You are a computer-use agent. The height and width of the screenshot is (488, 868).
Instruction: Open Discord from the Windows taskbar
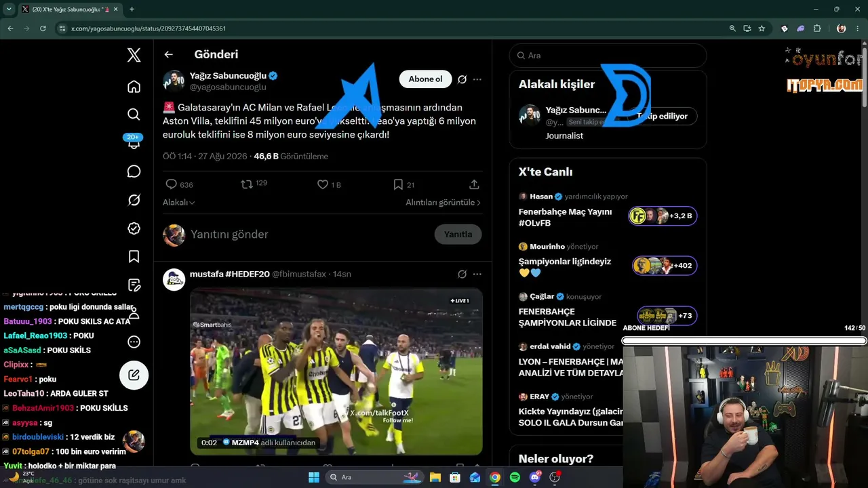pos(535,477)
